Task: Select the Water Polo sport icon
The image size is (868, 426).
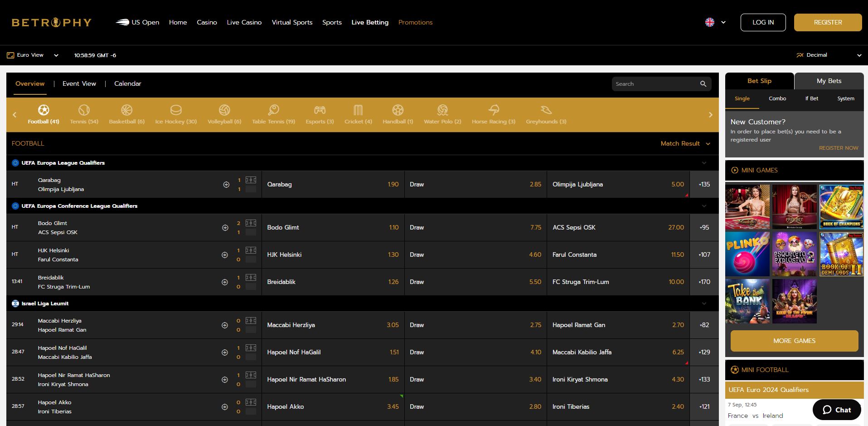Action: click(442, 110)
